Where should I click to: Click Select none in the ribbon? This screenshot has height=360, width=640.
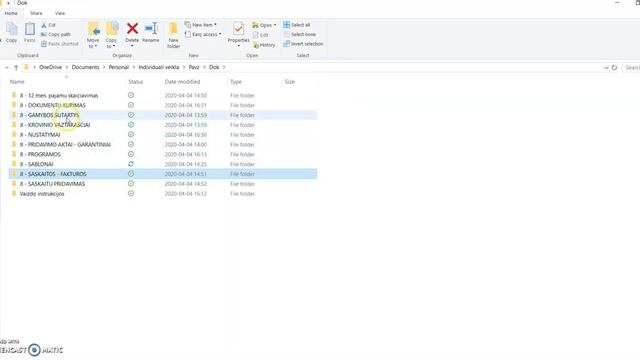click(x=300, y=34)
